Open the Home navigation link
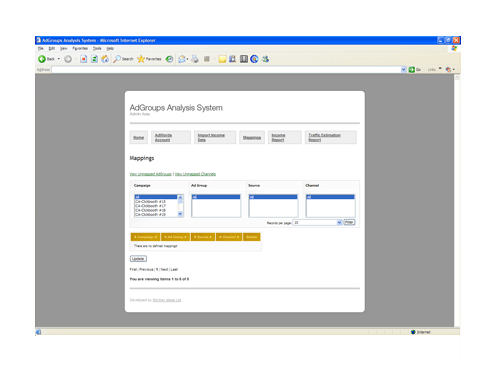 point(139,137)
